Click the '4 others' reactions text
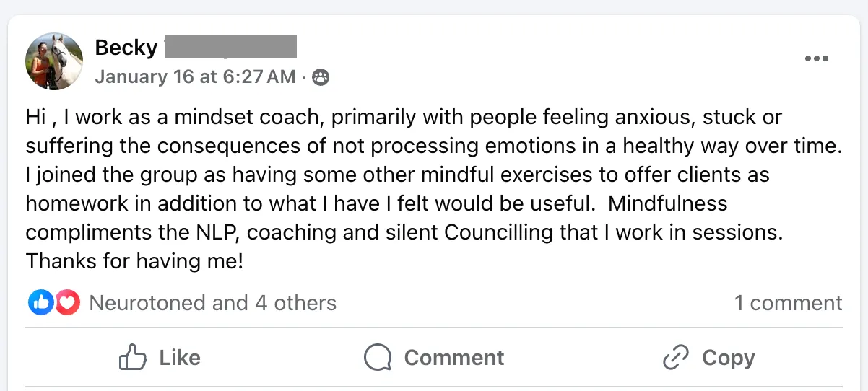 tap(296, 303)
